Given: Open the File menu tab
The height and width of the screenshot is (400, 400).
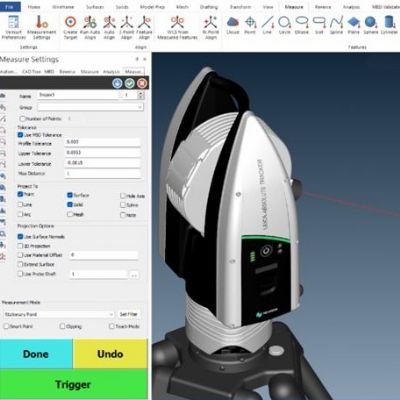Looking at the screenshot, I should tap(10, 7).
